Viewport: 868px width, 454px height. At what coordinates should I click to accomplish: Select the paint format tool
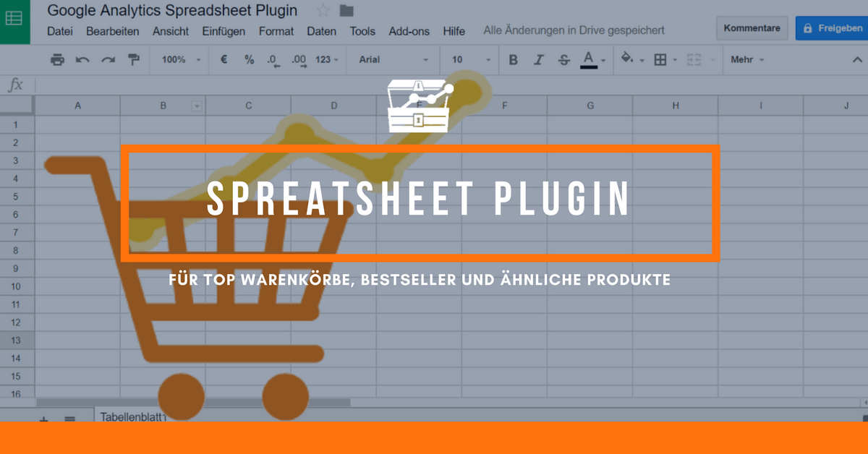(133, 60)
